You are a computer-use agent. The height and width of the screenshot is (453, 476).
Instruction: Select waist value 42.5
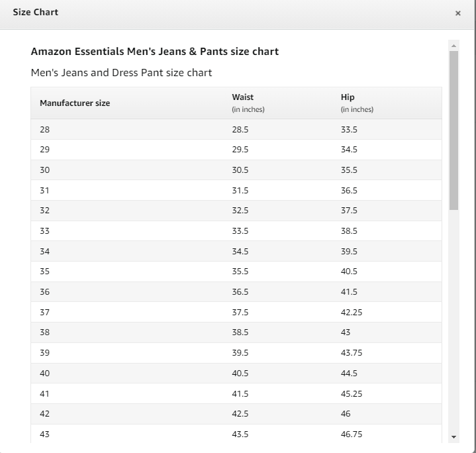(x=240, y=413)
